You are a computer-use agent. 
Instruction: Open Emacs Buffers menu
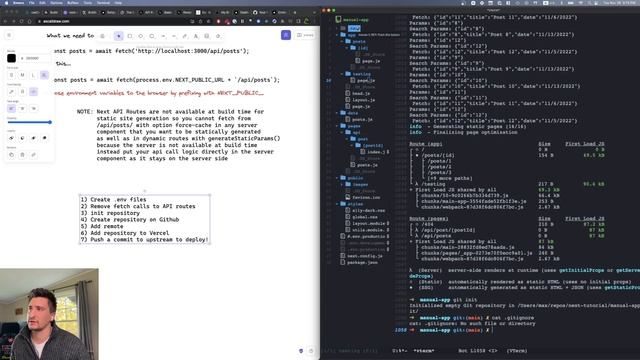point(73,2)
